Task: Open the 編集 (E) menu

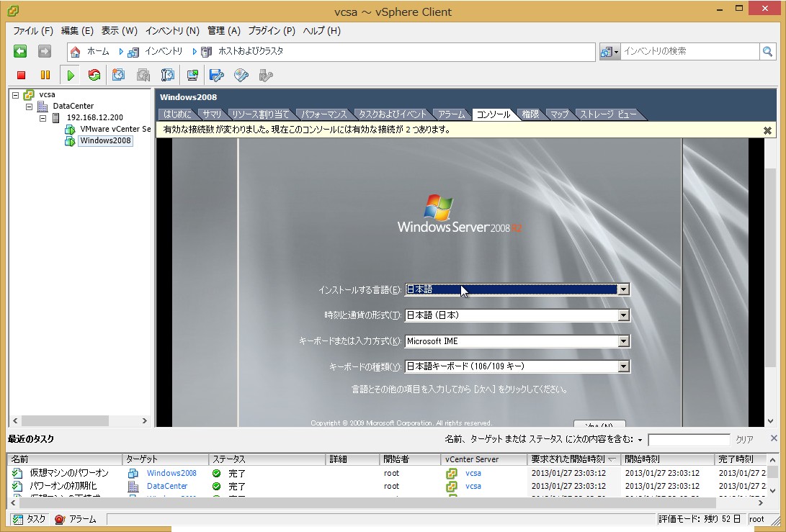Action: click(x=77, y=31)
